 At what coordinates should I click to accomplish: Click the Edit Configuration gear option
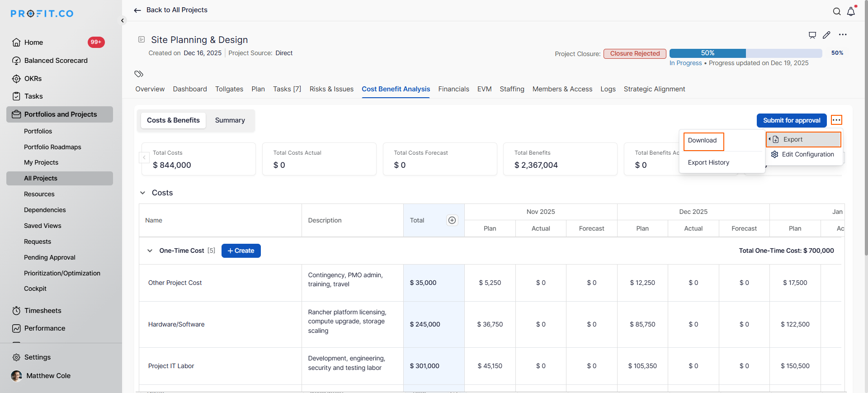click(803, 154)
